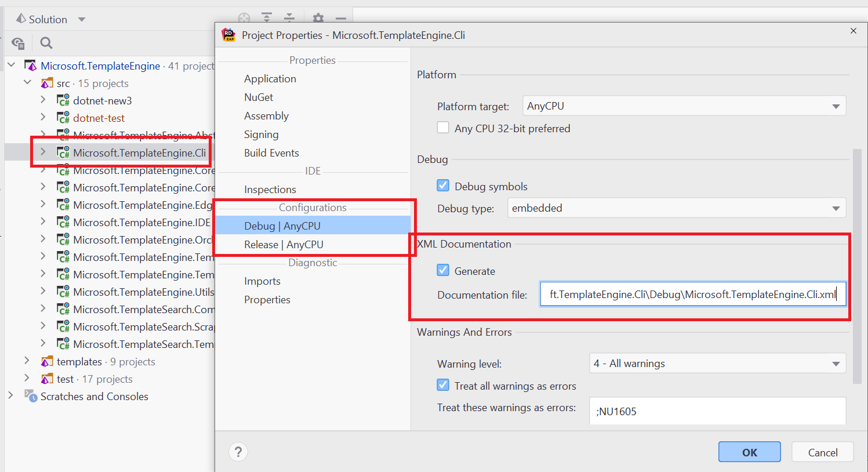Click the dotnet-test C# project icon
This screenshot has height=472, width=868.
pyautogui.click(x=63, y=118)
